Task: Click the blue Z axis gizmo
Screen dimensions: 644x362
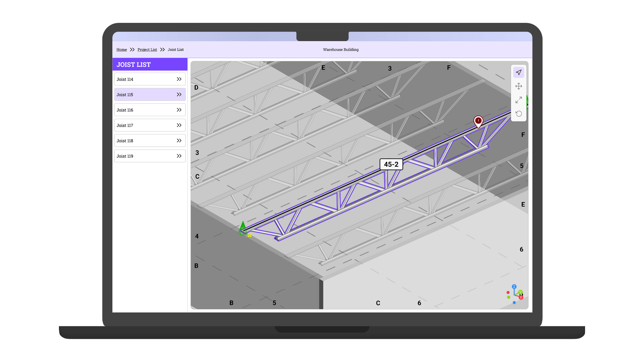Action: tap(514, 286)
